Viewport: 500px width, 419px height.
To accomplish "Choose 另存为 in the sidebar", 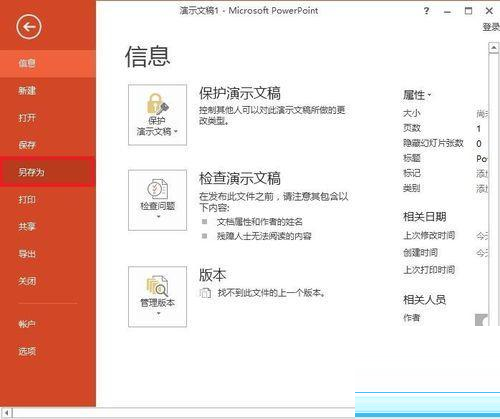I will [48, 172].
